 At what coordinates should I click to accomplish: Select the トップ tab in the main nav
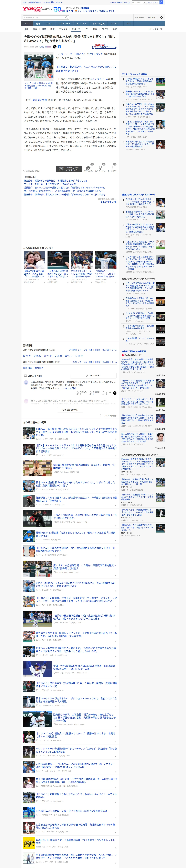click(x=27, y=24)
